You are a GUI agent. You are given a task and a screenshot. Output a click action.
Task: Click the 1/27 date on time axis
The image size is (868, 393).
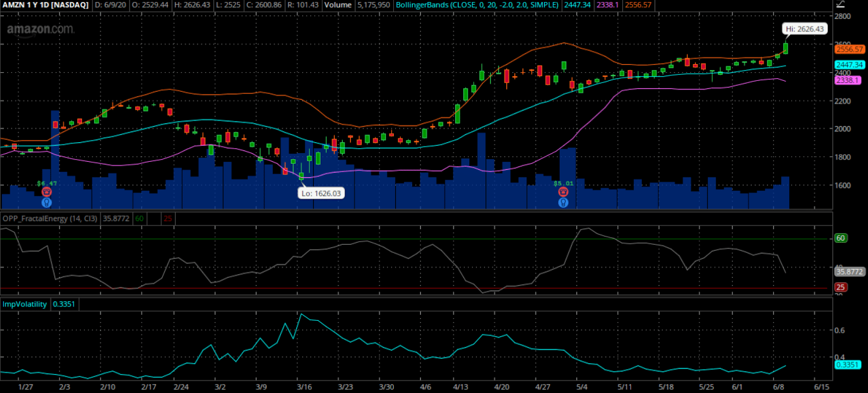(25, 387)
